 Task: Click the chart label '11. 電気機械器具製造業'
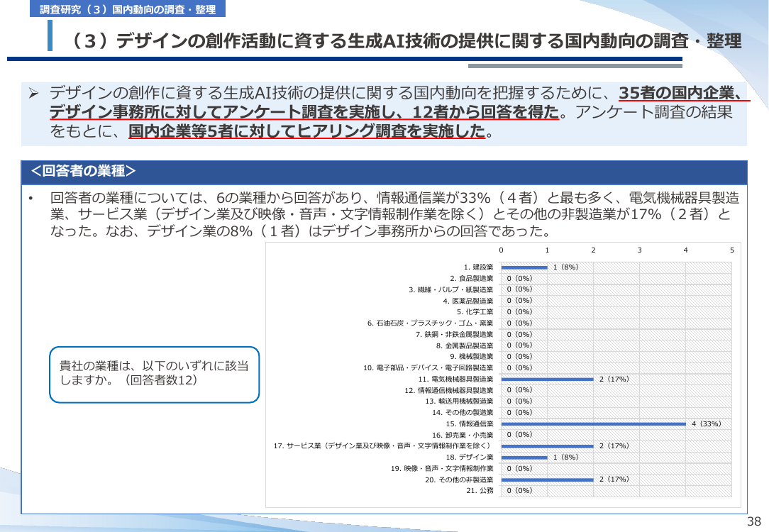coord(456,379)
